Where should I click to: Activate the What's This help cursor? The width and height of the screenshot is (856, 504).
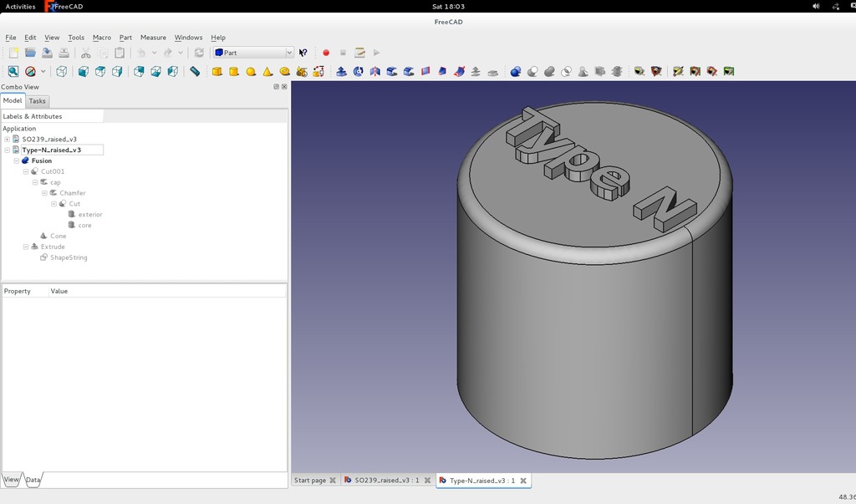302,53
